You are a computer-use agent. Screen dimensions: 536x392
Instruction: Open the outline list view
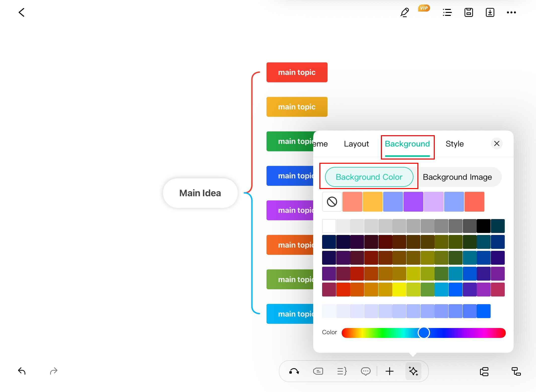point(447,12)
